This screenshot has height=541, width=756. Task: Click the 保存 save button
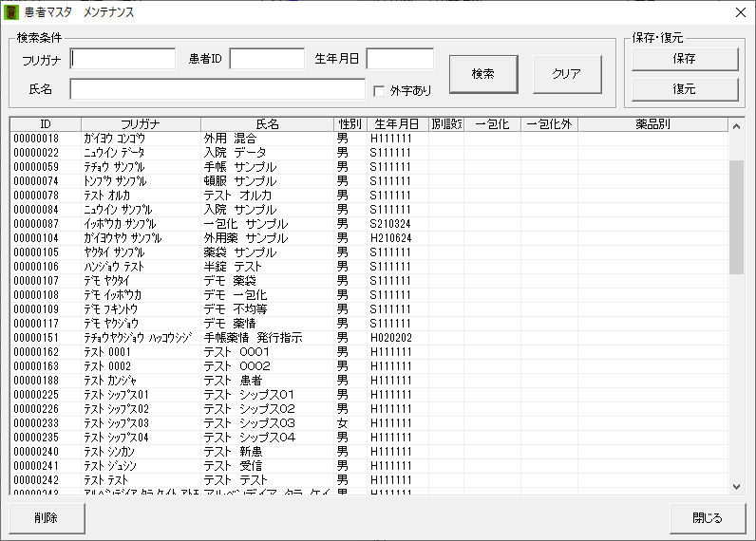pyautogui.click(x=684, y=59)
